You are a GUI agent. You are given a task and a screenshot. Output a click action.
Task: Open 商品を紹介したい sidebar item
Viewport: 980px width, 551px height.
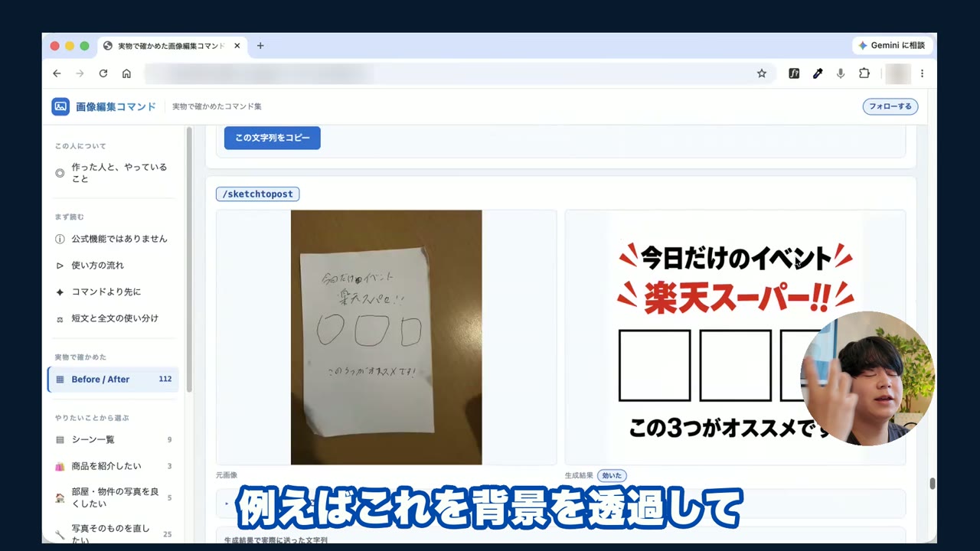coord(113,466)
